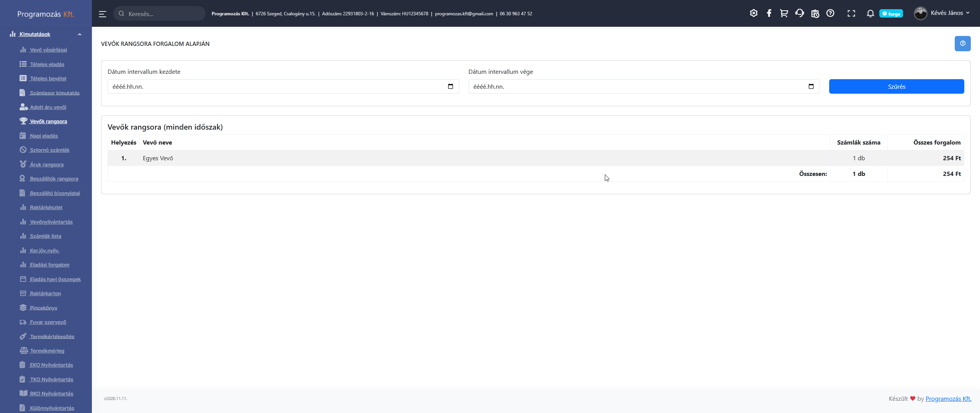Image resolution: width=980 pixels, height=413 pixels.
Task: Open end date calendar picker
Action: pos(811,86)
